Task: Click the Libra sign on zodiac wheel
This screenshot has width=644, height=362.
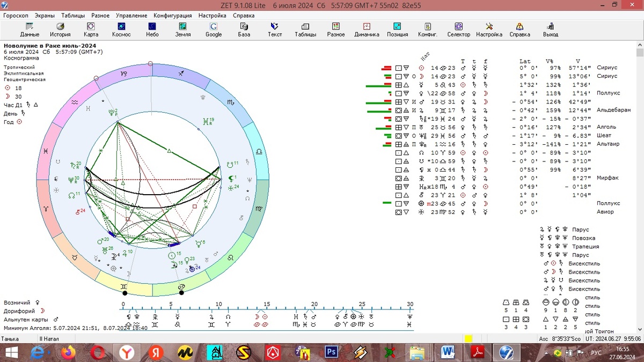Action: coord(259,152)
